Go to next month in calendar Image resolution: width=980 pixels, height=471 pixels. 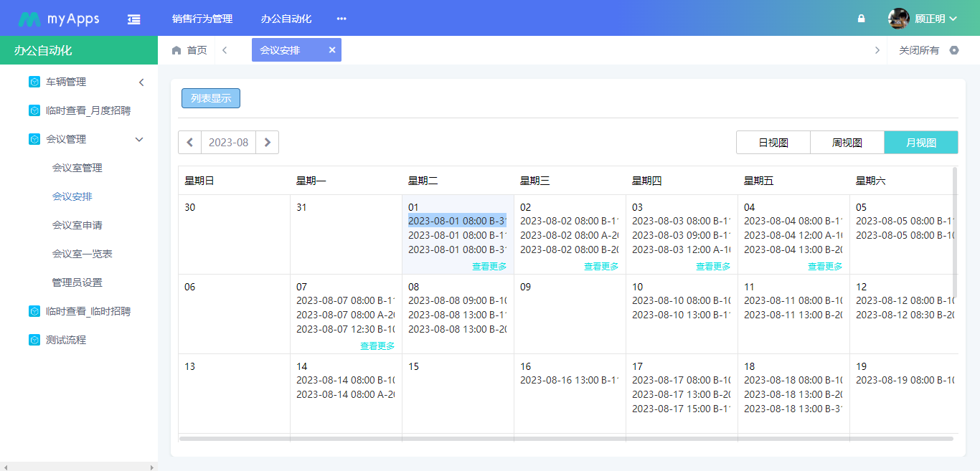coord(267,143)
